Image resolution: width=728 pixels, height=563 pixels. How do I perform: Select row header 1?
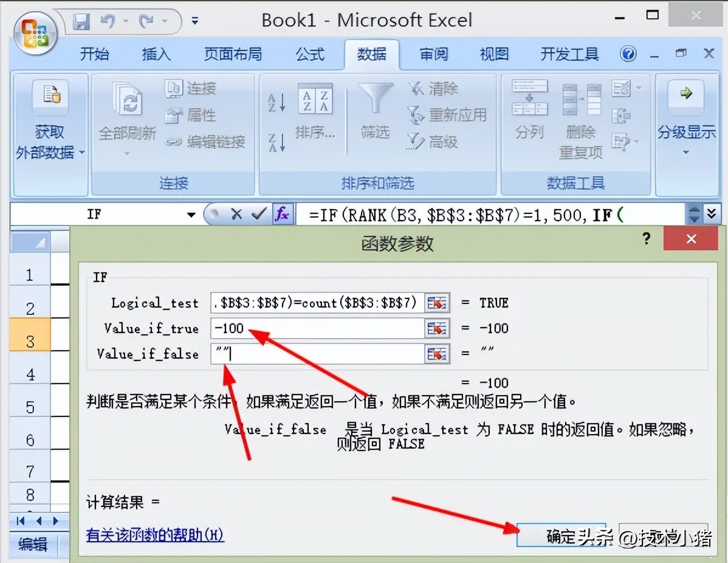point(30,275)
